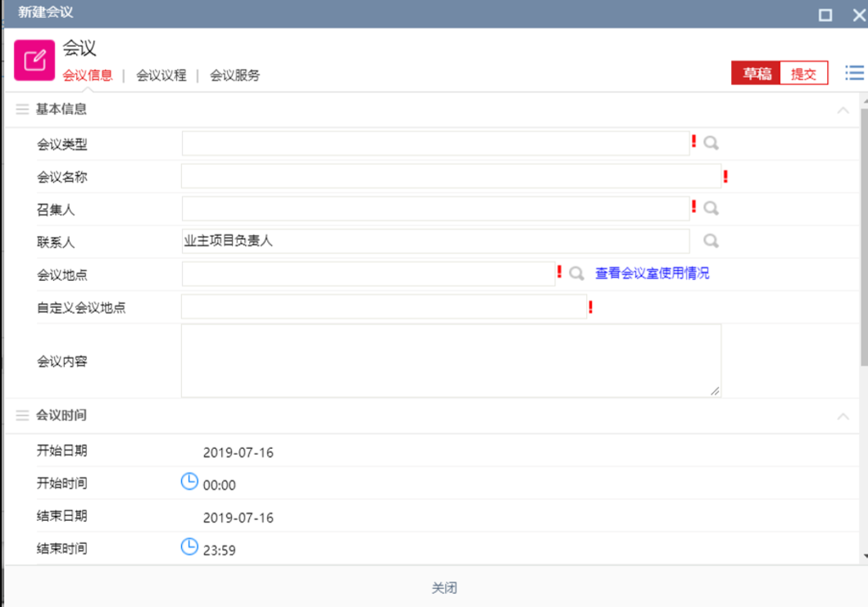Image resolution: width=868 pixels, height=607 pixels.
Task: Focus the 会议地点 input field
Action: tap(369, 274)
